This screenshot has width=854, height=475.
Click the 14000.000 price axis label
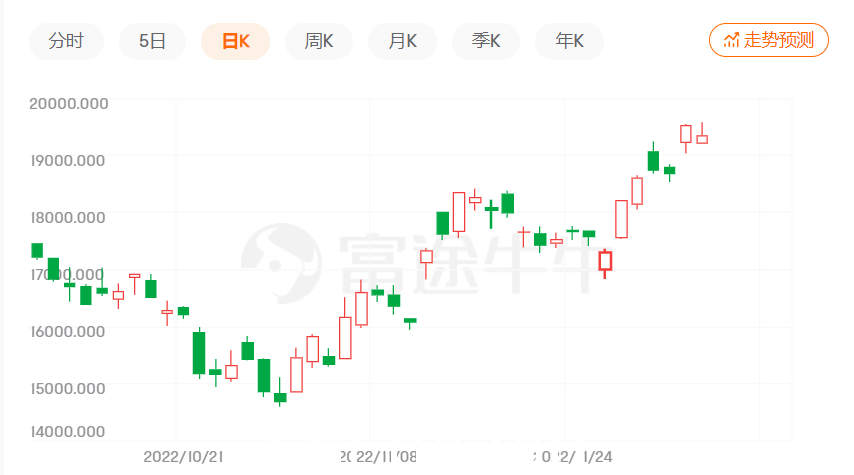(68, 431)
